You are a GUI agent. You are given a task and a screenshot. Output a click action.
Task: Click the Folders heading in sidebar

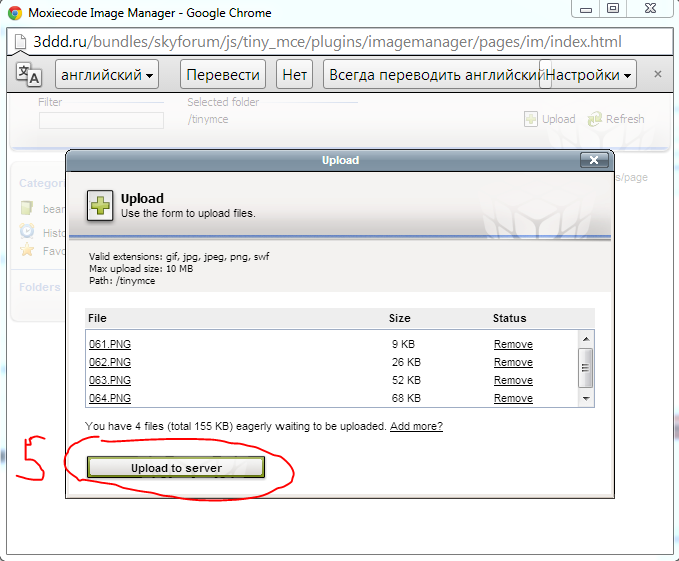(39, 287)
